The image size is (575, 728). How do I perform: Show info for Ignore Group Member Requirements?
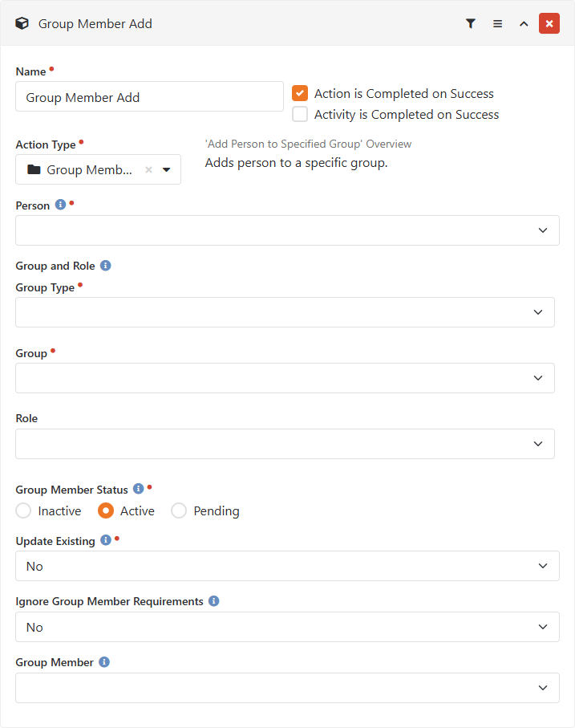[x=213, y=601]
